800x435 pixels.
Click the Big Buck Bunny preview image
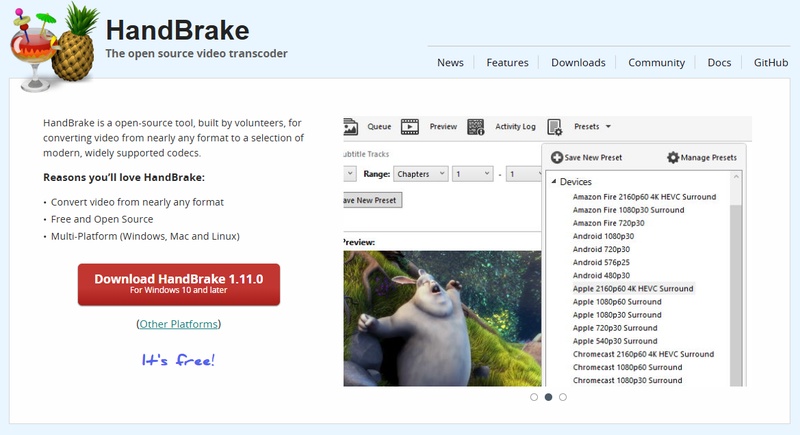[x=440, y=318]
